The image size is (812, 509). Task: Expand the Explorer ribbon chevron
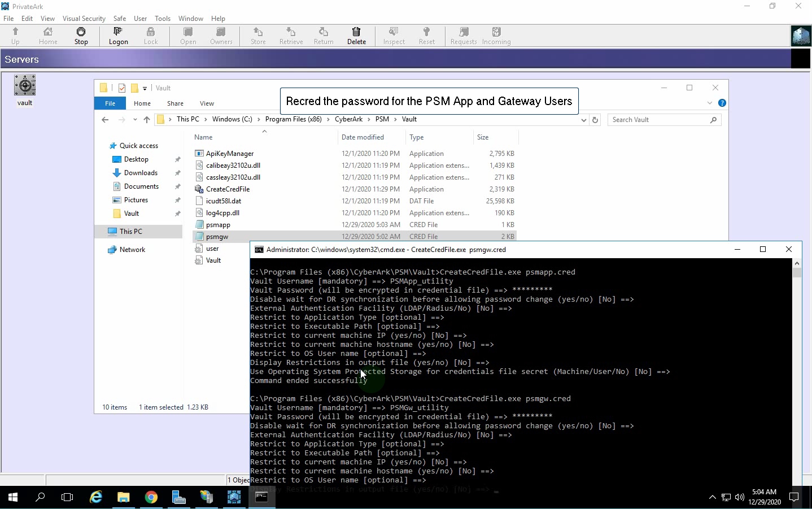710,103
